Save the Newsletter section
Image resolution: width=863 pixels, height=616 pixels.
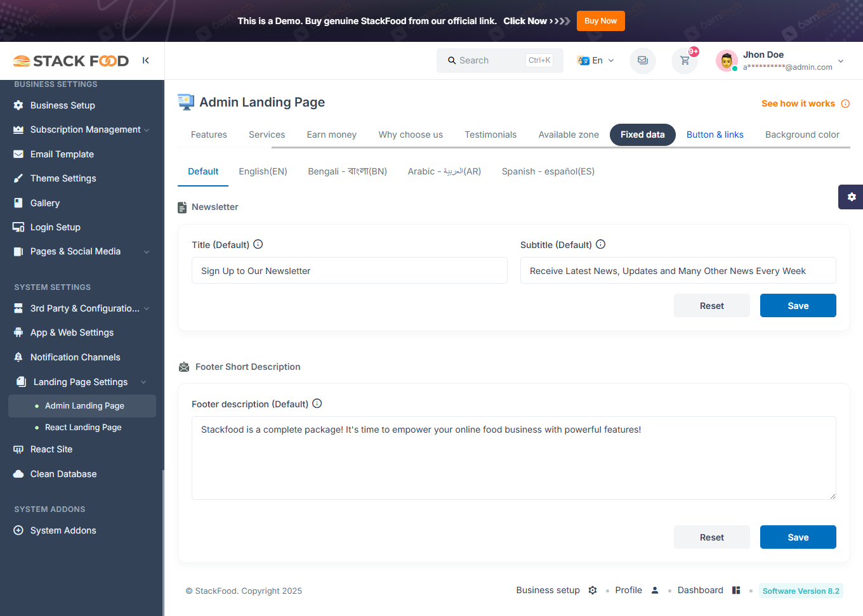(798, 306)
